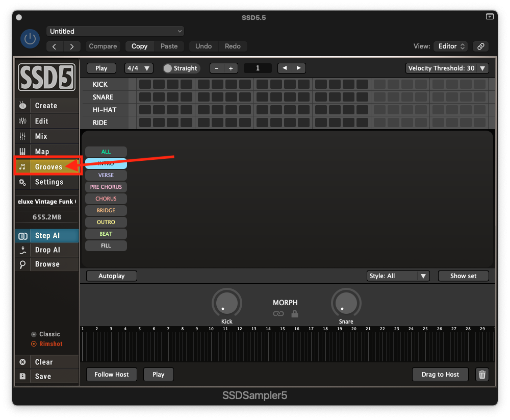The height and width of the screenshot is (420, 510).
Task: Go to the previous preset arrow
Action: (x=55, y=46)
